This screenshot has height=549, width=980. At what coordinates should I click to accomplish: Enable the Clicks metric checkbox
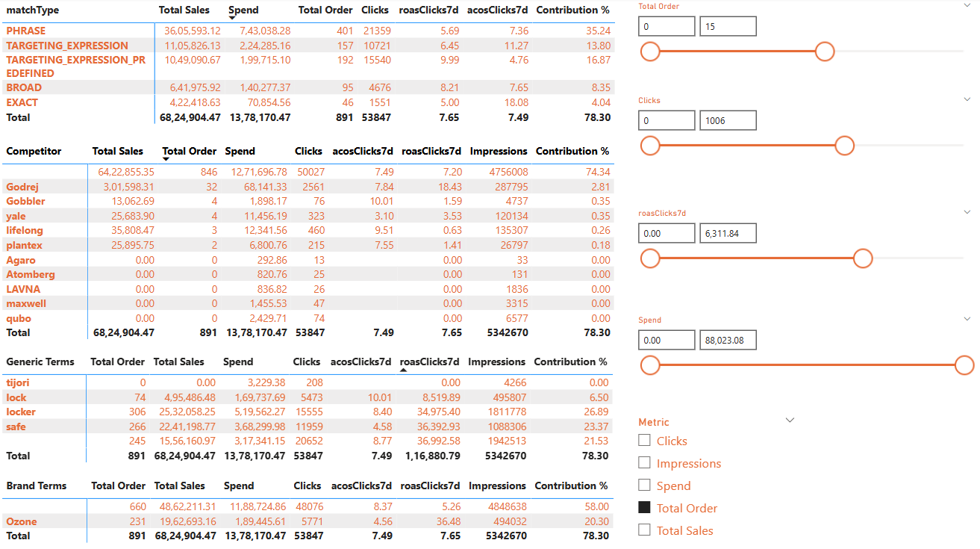[644, 440]
